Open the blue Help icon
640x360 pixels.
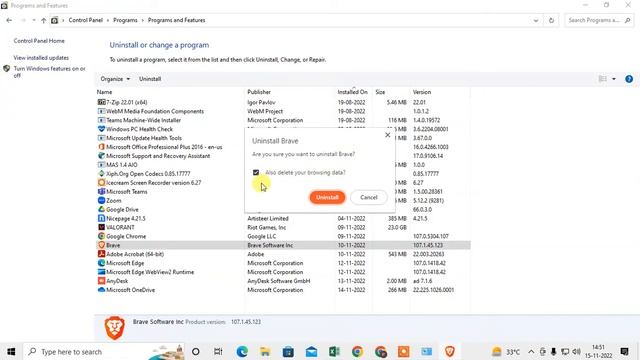coord(629,79)
